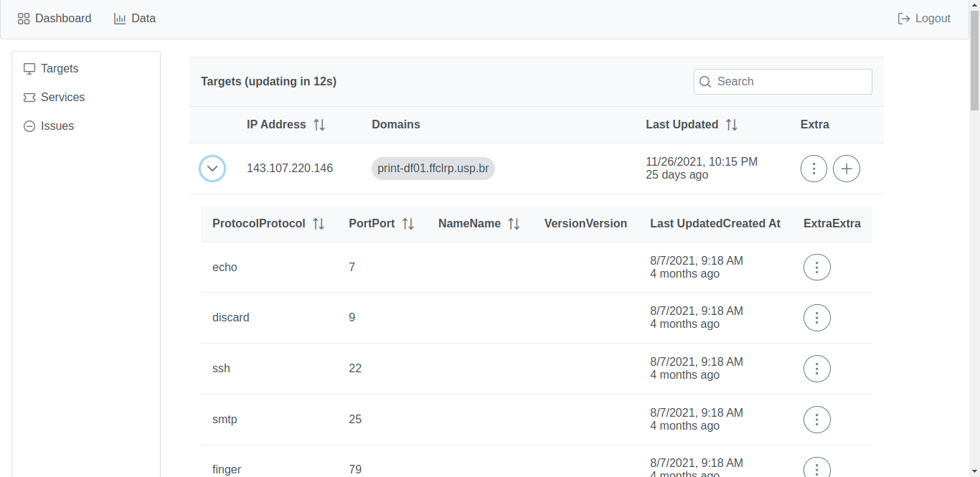Click the plus icon for target 143.107.220.146
This screenshot has height=477, width=980.
point(847,169)
